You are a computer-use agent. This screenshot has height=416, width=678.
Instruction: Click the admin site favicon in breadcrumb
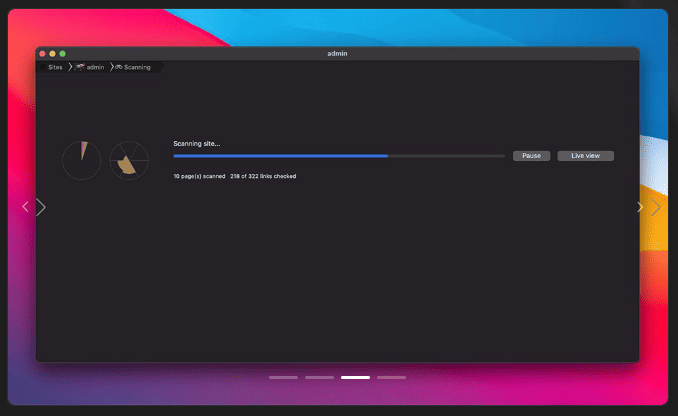tap(80, 67)
